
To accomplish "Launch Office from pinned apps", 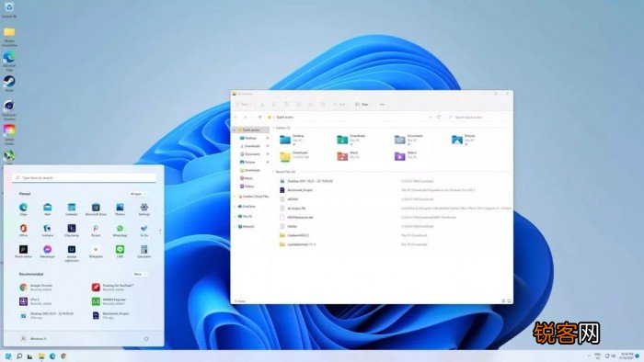I will pyautogui.click(x=23, y=230).
